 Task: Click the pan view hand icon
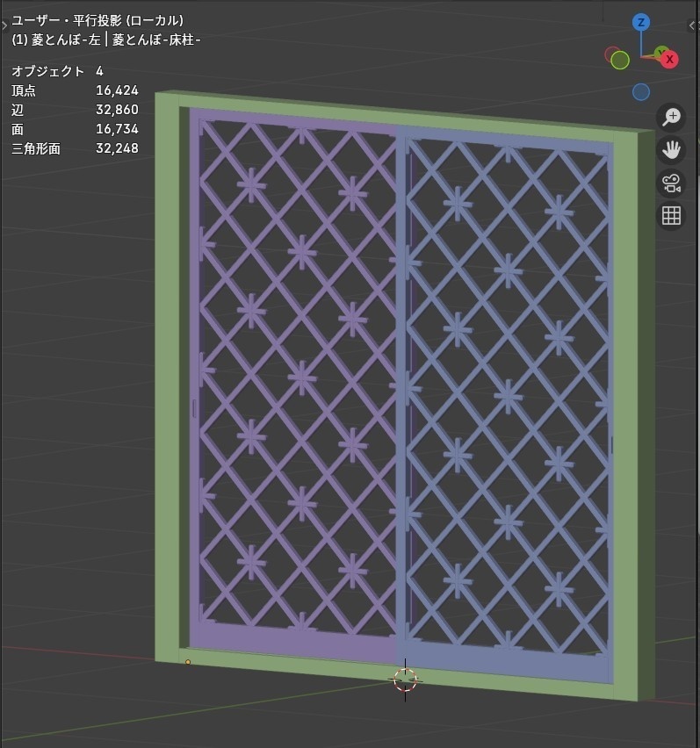[671, 150]
